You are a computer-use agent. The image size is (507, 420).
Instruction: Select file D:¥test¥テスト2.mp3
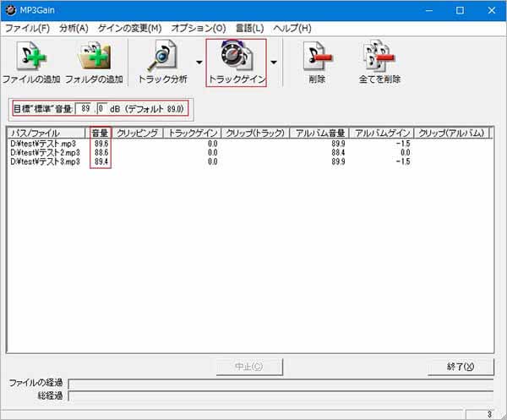46,153
